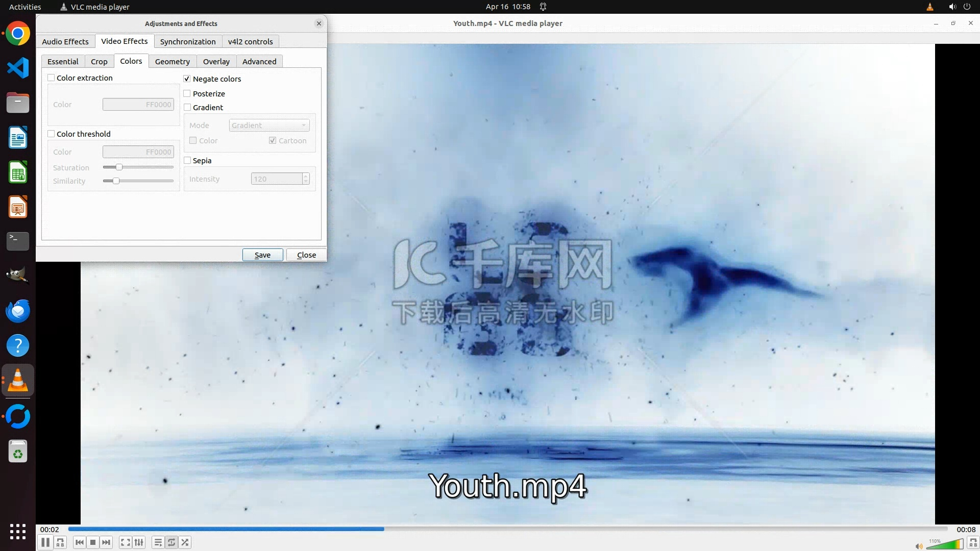This screenshot has width=980, height=551.
Task: Open the Audio Effects tab
Action: 65,41
